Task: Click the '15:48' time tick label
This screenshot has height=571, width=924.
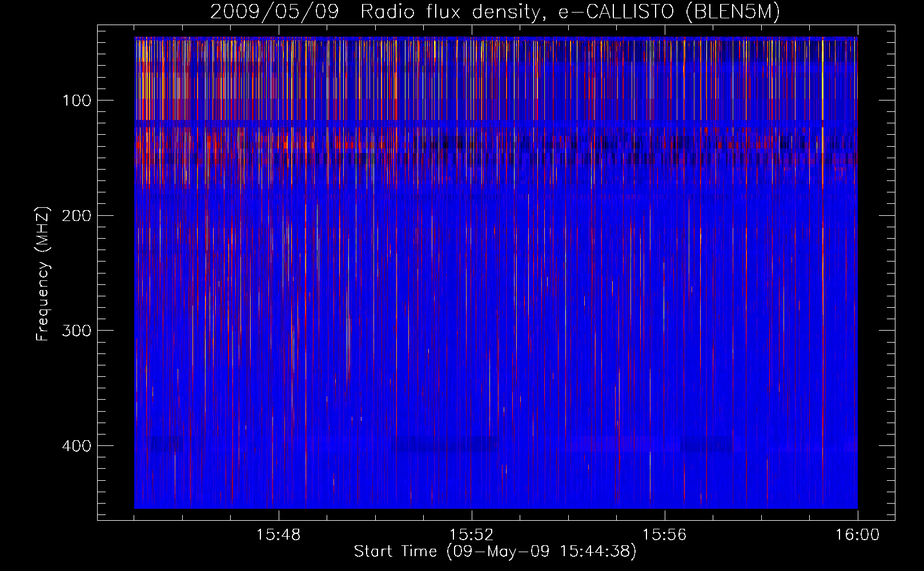Action: [279, 535]
